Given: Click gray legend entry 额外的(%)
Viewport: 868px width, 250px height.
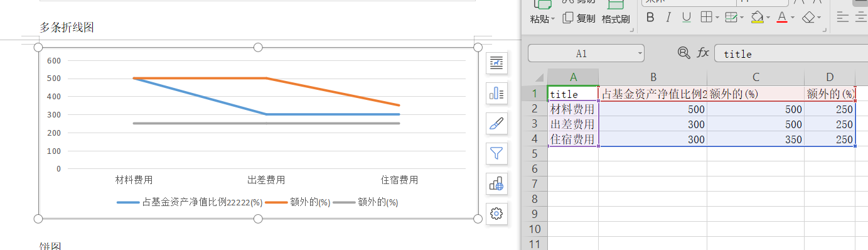Looking at the screenshot, I should pyautogui.click(x=365, y=202).
